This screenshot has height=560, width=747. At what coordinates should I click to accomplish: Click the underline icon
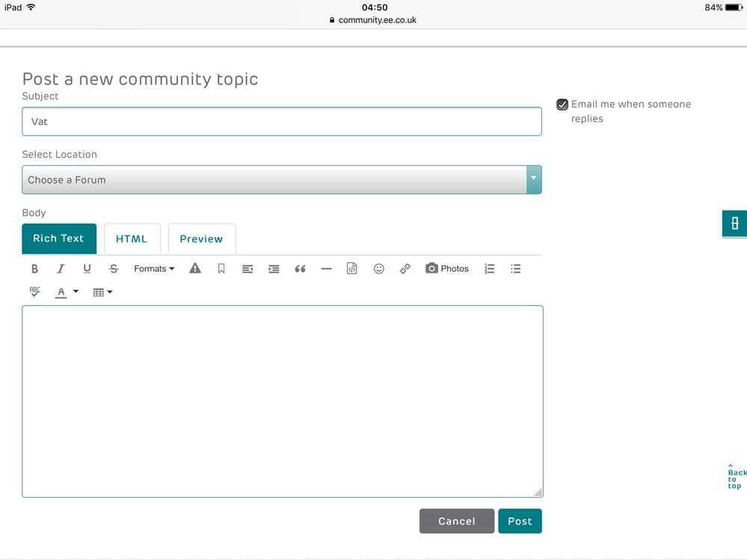pos(87,268)
